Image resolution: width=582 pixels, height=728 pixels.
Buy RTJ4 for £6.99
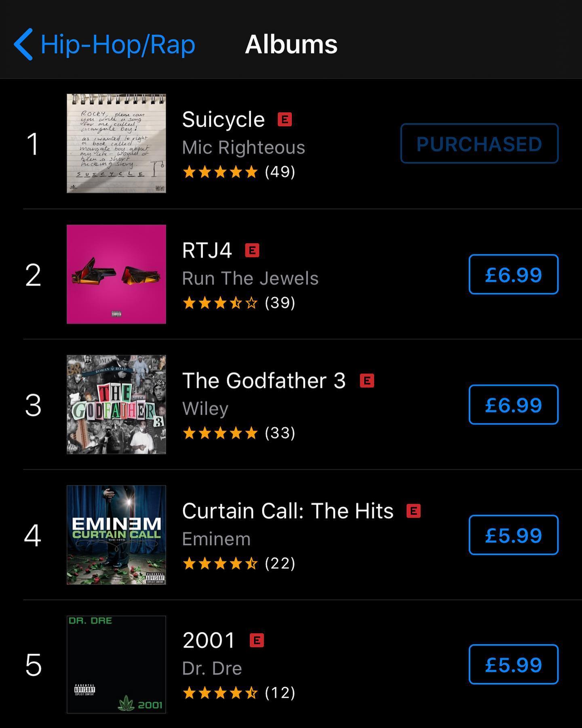point(513,274)
